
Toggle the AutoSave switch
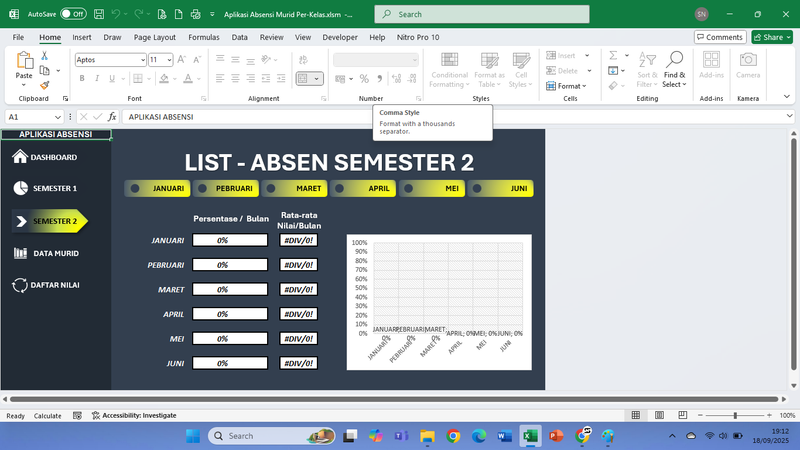click(73, 14)
